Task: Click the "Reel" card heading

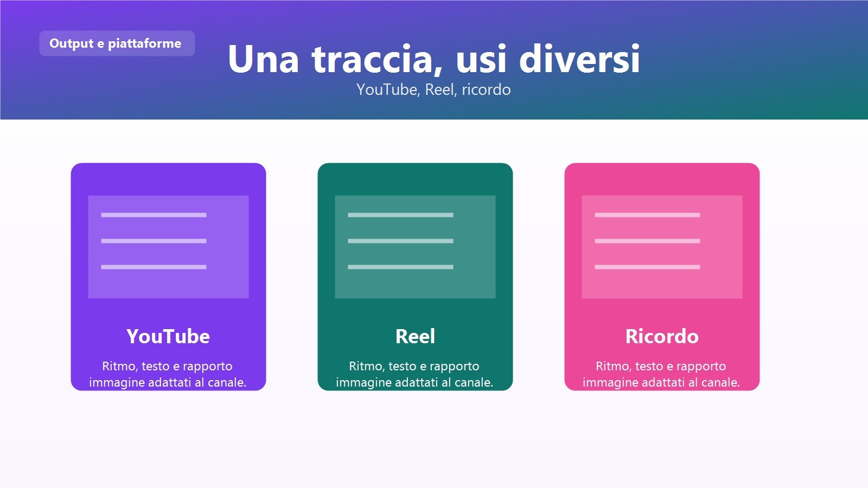Action: pyautogui.click(x=415, y=336)
